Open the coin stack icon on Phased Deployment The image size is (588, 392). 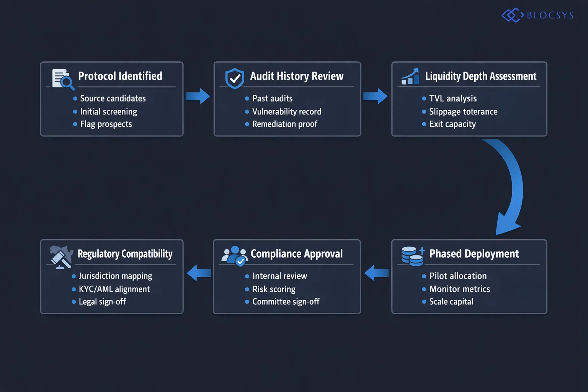[x=412, y=256]
